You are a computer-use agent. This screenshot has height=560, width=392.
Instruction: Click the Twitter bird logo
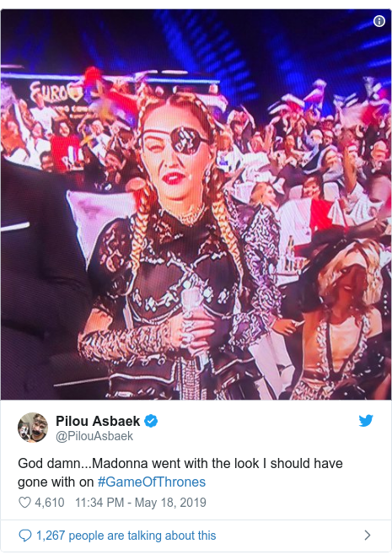click(366, 421)
